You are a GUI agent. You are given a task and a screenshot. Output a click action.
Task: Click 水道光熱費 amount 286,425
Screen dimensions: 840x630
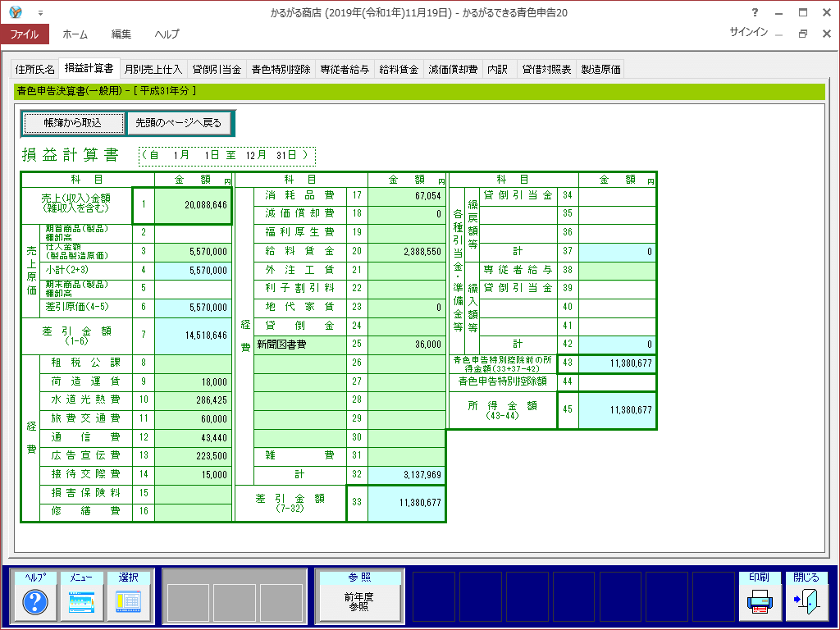pos(194,400)
